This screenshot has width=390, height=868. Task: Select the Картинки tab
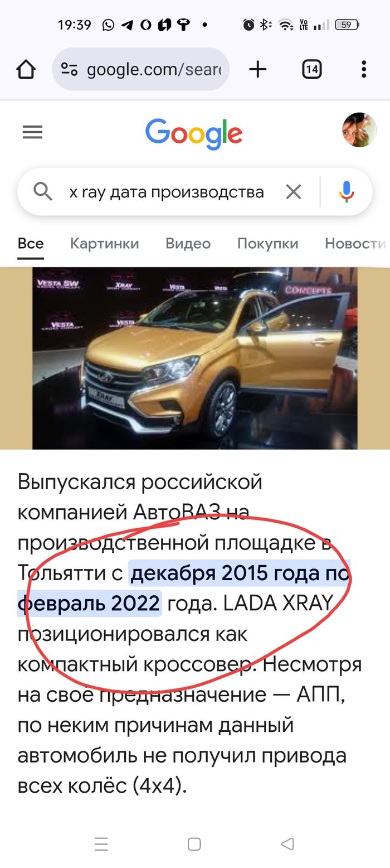(x=105, y=244)
